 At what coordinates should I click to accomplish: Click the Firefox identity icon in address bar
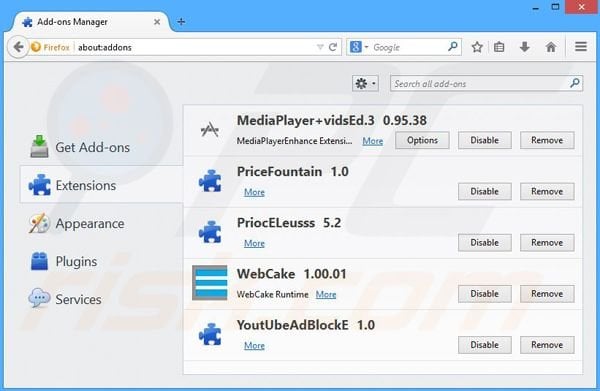click(51, 47)
